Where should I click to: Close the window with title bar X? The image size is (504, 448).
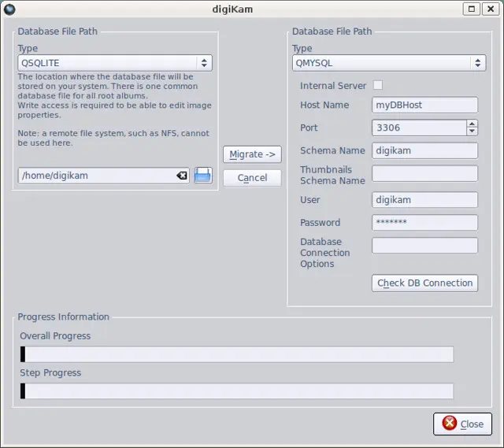pos(491,9)
